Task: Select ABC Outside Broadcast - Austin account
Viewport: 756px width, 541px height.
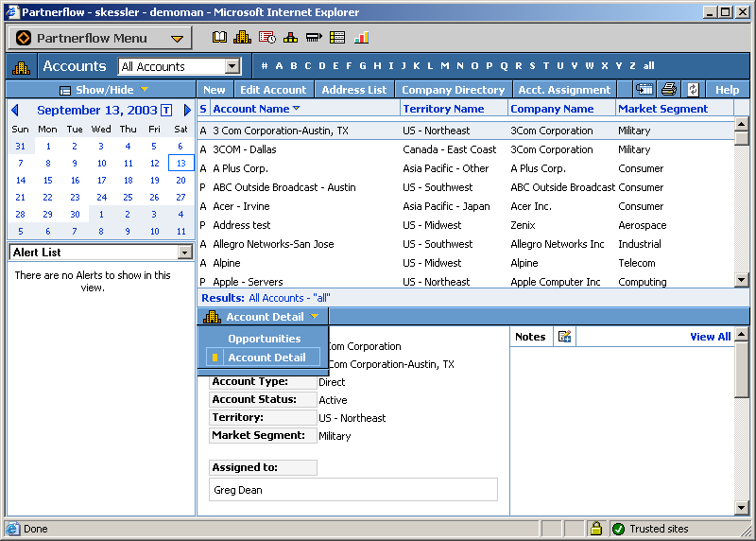Action: (x=465, y=187)
